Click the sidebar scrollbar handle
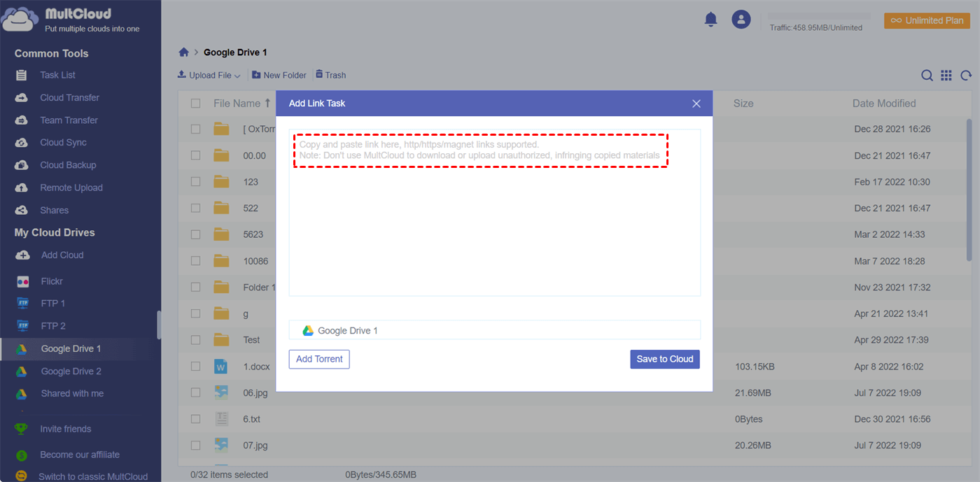This screenshot has width=980, height=482. [158, 325]
